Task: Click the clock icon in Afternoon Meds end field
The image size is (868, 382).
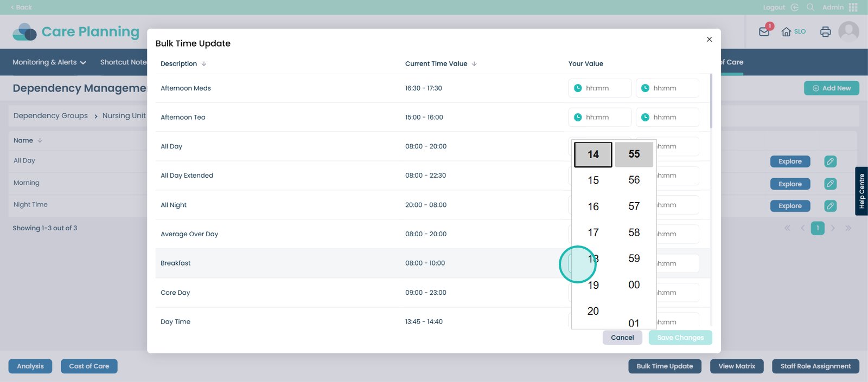Action: coord(645,88)
